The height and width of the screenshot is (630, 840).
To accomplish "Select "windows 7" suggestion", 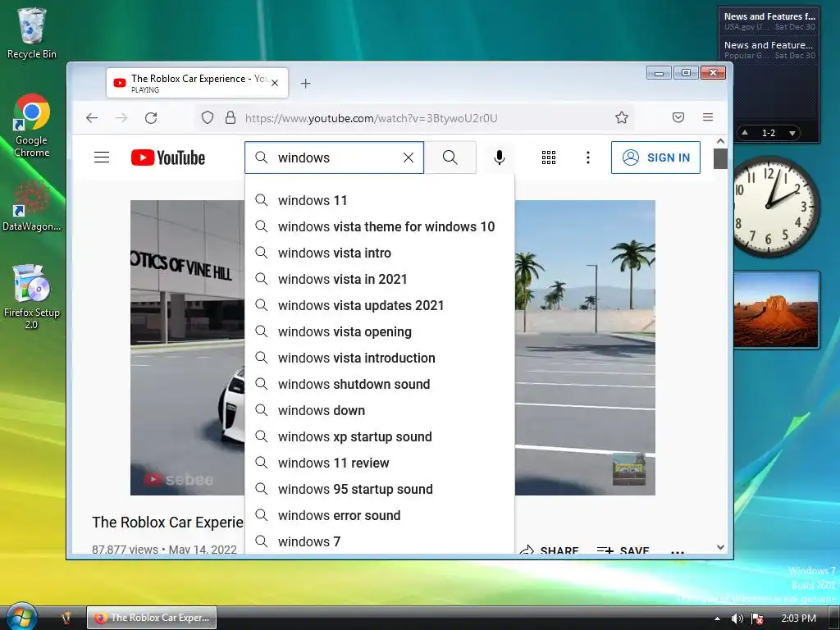I will point(379,541).
